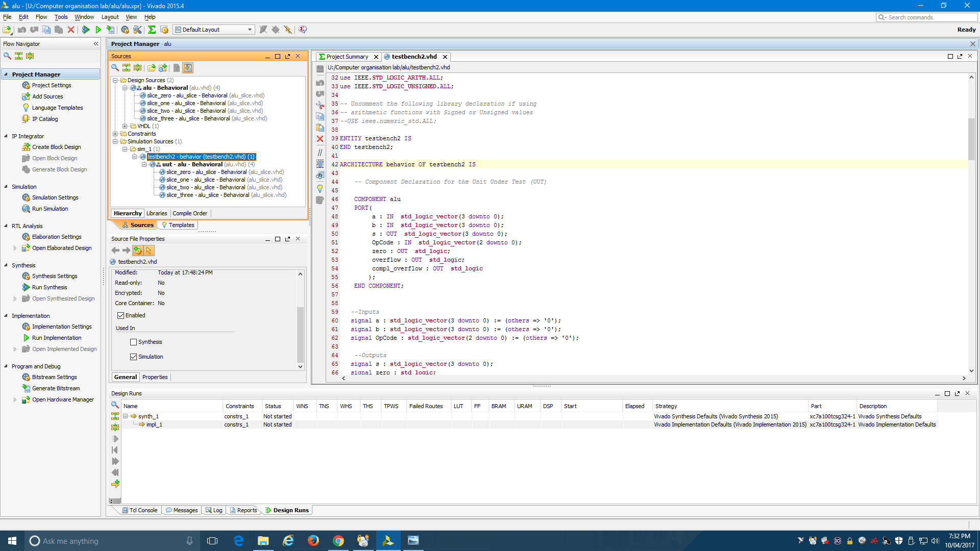Click the red Delete icon in main toolbar
The width and height of the screenshot is (980, 551).
coord(71,30)
